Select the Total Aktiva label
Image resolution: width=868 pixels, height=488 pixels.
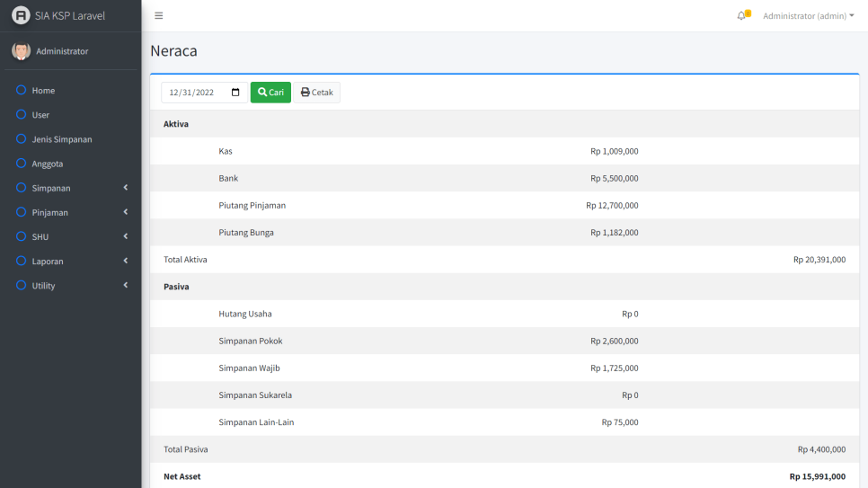185,260
